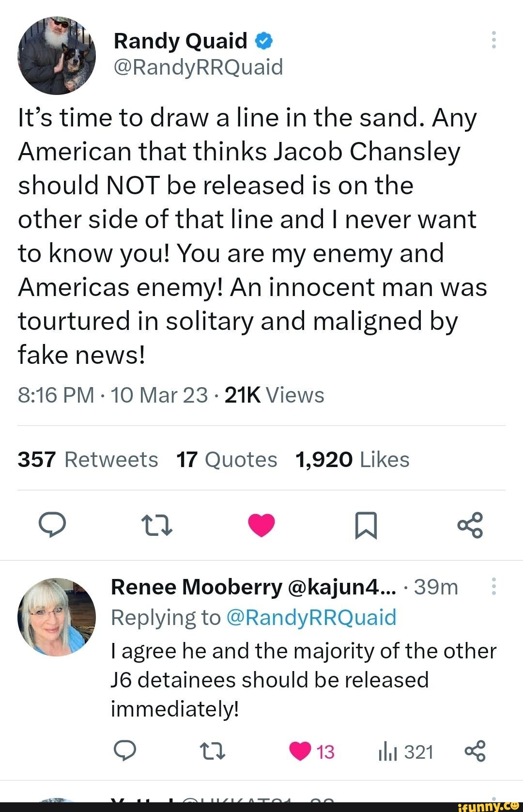The height and width of the screenshot is (812, 523).
Task: Click the reply icon under main tweet
Action: [x=52, y=525]
